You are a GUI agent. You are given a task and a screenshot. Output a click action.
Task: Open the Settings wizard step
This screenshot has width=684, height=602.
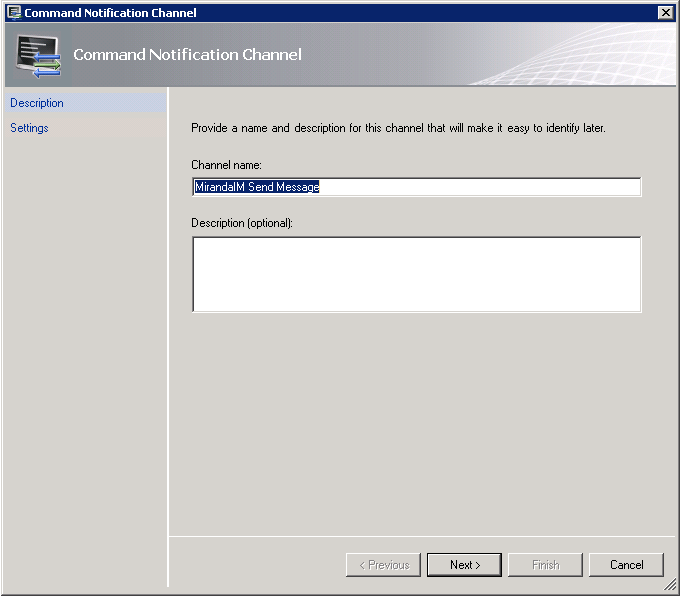coord(86,128)
